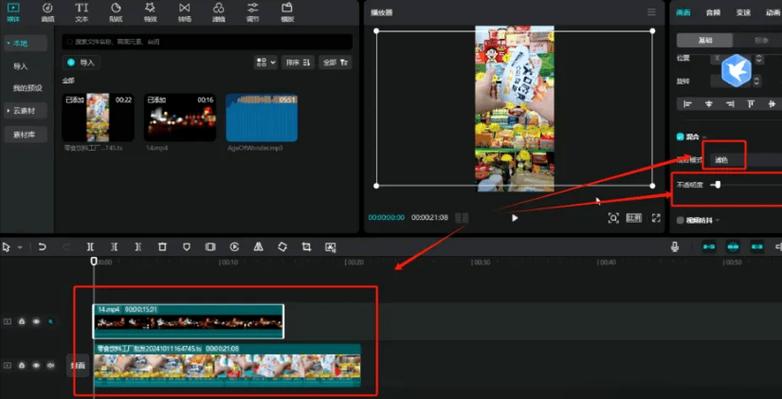The image size is (782, 399).
Task: Mute the main video track audio
Action: 50,365
